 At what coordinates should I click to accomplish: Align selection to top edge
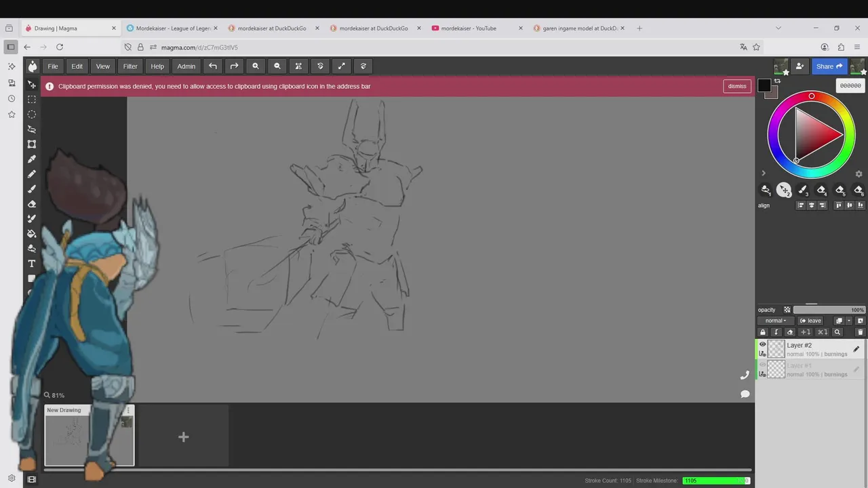coord(839,205)
